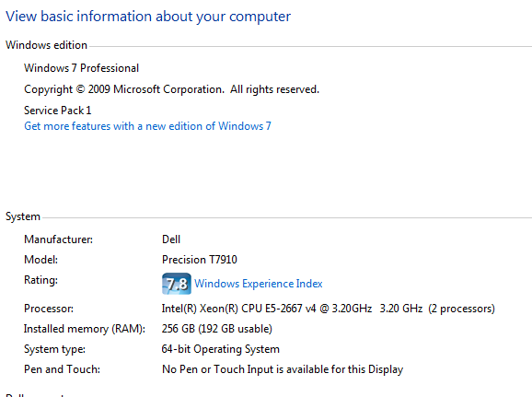Click the 'Rating:' label

pos(41,280)
